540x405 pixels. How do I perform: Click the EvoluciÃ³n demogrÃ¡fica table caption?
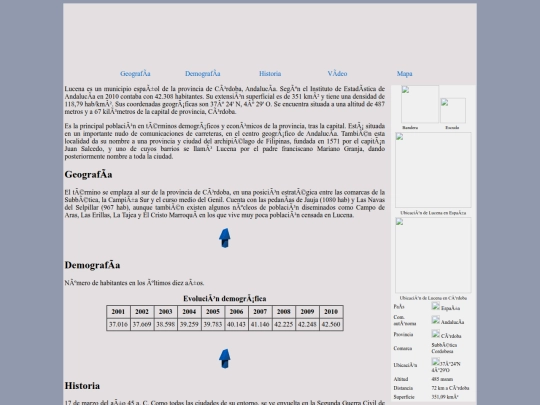(x=225, y=299)
